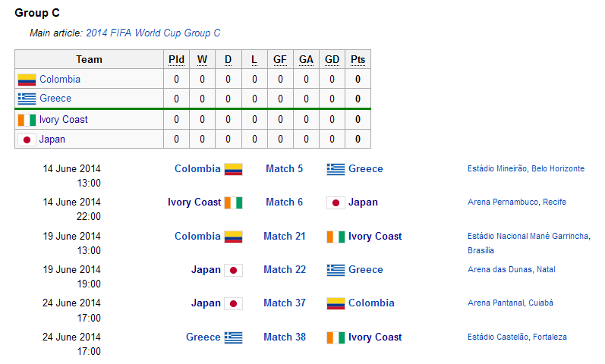The image size is (605, 364).
Task: Click the Ivory Coast flag in standings table
Action: [x=27, y=120]
